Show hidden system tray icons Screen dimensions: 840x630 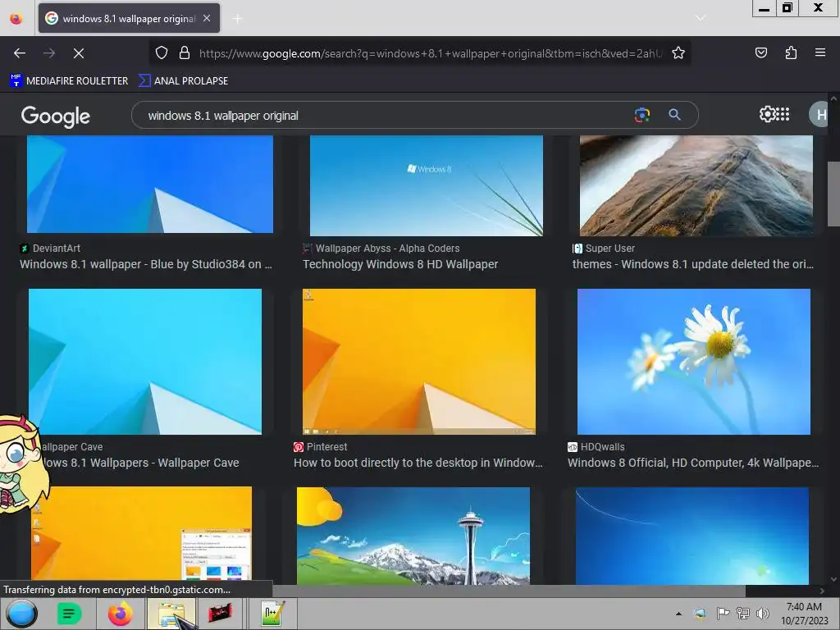click(678, 614)
